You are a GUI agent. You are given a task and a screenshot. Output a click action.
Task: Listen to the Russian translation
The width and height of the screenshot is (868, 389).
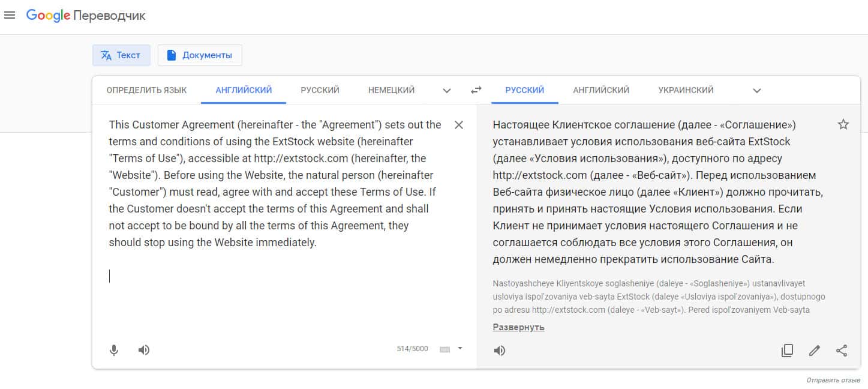tap(499, 351)
